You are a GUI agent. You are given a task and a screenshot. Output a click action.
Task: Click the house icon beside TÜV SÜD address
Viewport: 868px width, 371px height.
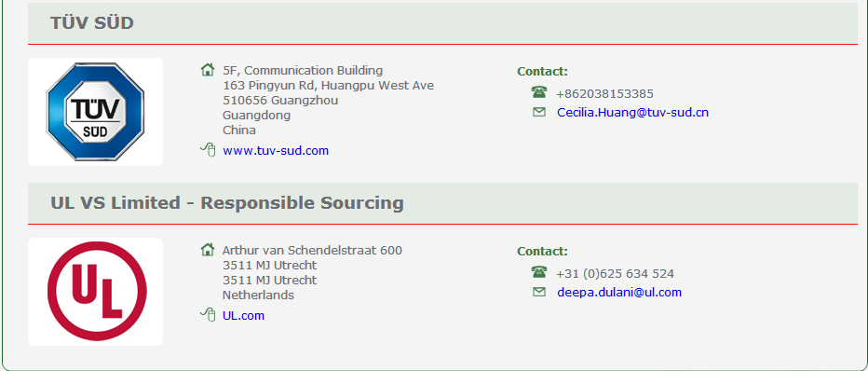tap(208, 70)
